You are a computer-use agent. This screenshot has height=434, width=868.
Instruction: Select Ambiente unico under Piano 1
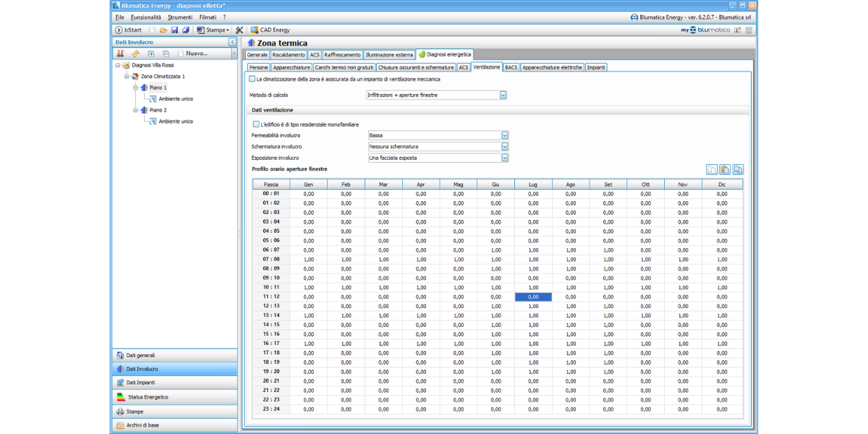(x=175, y=99)
